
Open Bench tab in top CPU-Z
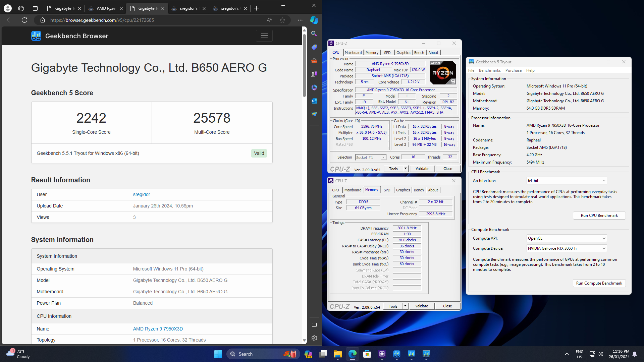pos(419,53)
